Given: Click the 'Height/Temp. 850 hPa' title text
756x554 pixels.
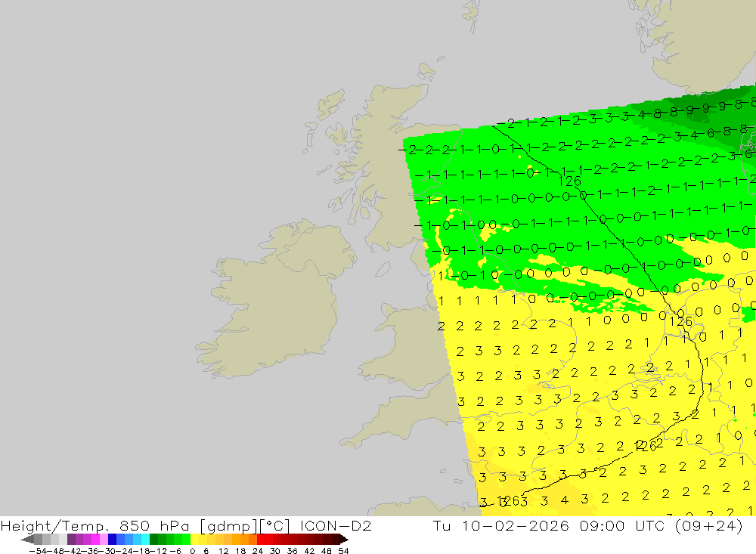Looking at the screenshot, I should click(95, 525).
